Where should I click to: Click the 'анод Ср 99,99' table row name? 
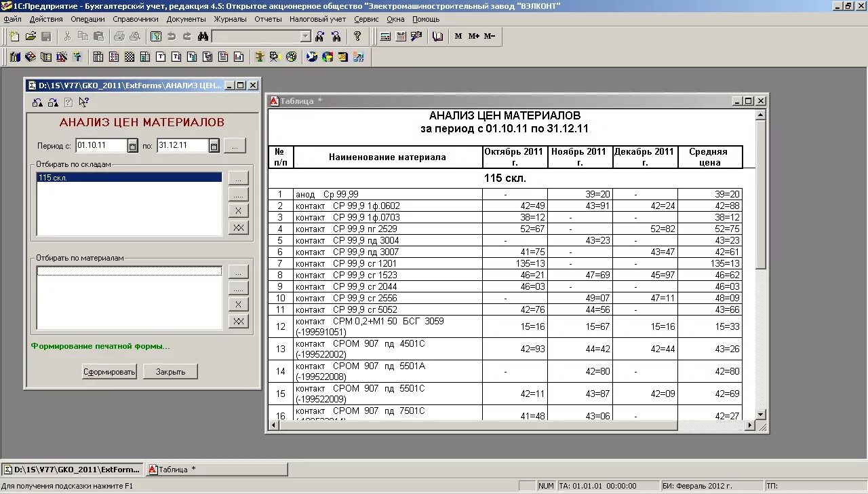click(x=389, y=194)
